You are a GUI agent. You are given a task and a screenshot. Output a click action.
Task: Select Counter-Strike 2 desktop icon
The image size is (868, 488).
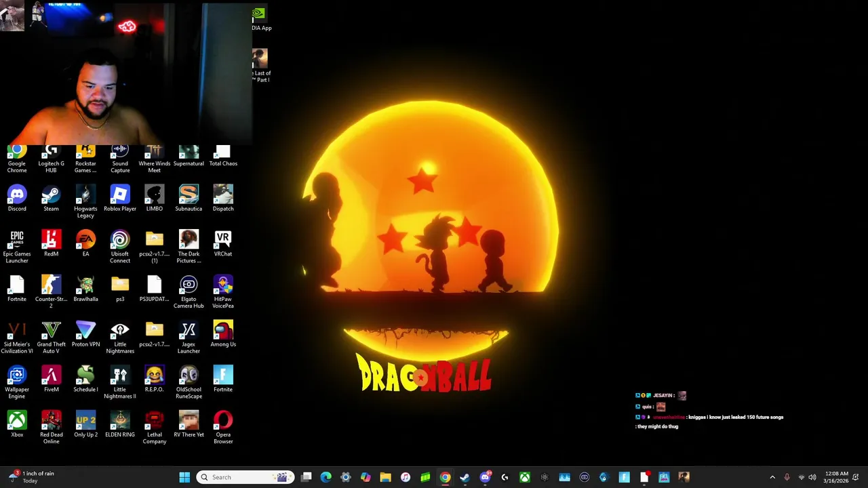coord(51,292)
